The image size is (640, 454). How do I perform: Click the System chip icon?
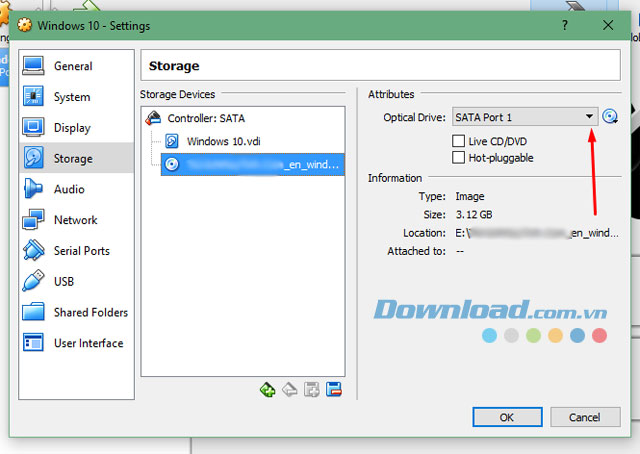point(33,96)
